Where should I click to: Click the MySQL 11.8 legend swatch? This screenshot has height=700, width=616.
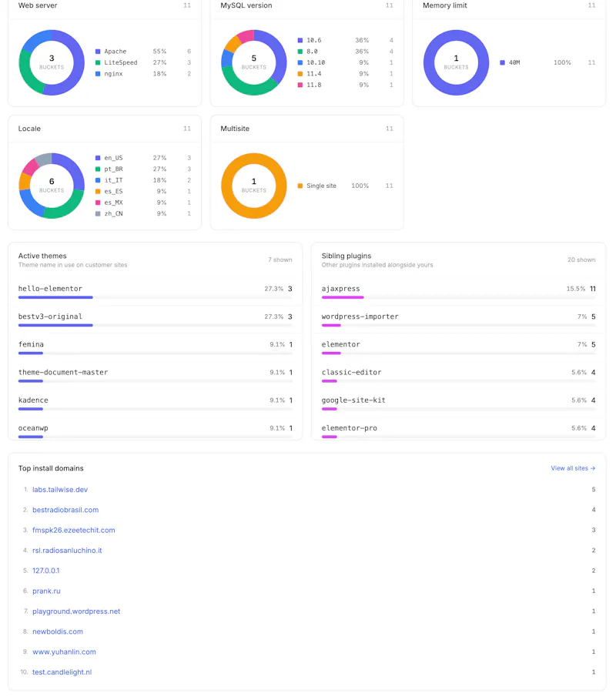[300, 85]
